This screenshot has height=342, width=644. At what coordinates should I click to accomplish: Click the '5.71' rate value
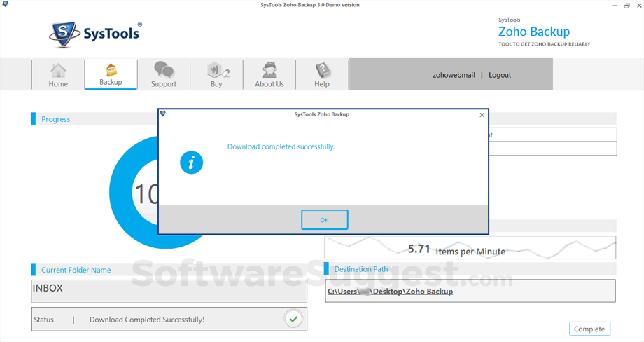click(x=419, y=249)
